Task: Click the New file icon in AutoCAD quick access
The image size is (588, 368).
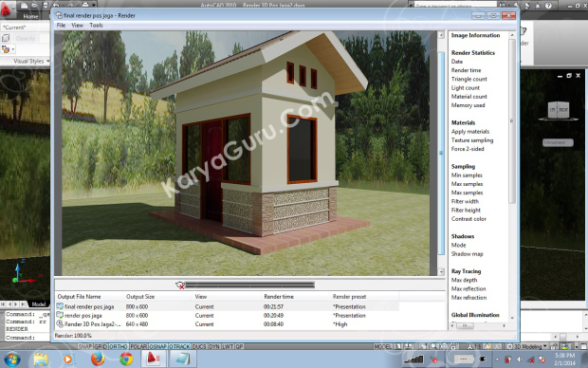Action: [x=24, y=6]
